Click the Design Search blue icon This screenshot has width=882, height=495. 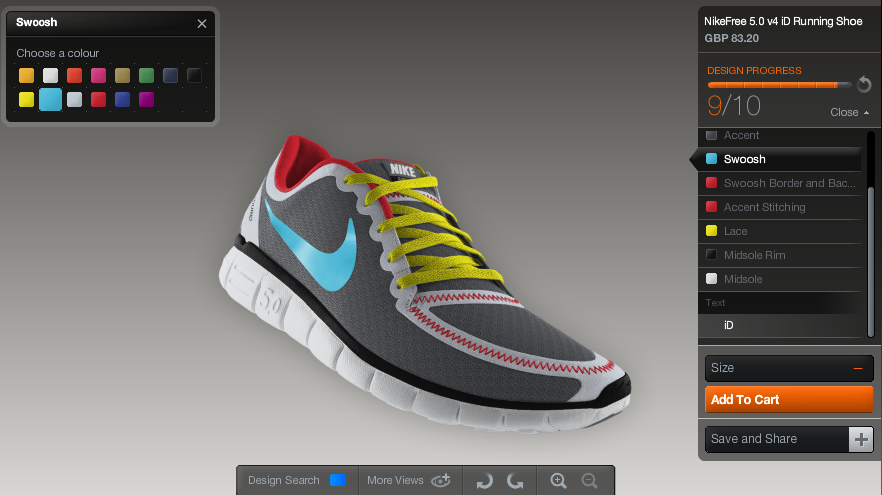point(338,481)
